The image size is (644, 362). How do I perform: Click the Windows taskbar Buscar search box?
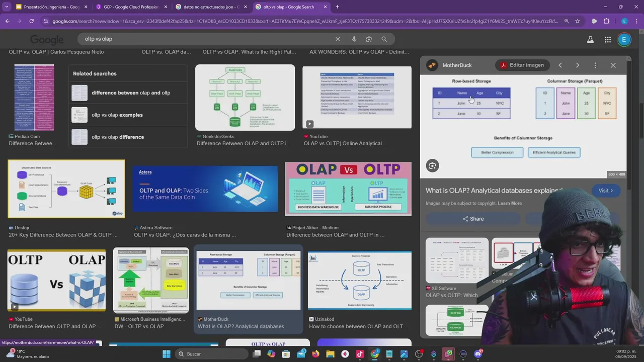coord(211,354)
